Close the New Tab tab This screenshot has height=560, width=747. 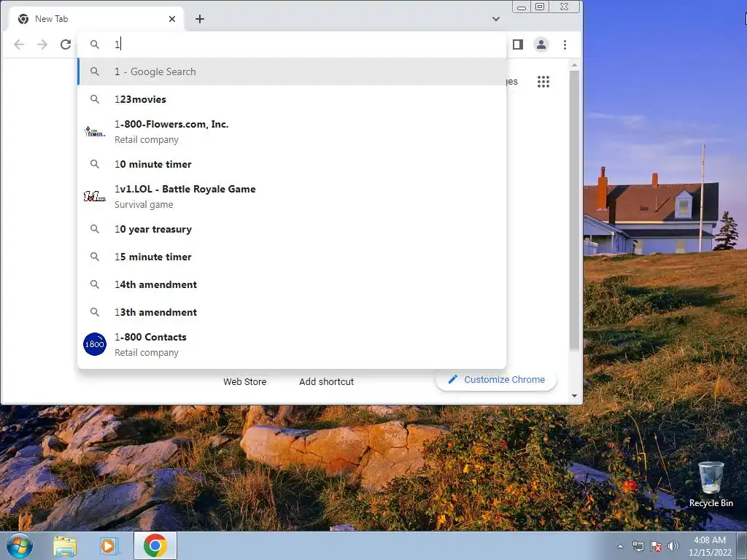point(172,19)
